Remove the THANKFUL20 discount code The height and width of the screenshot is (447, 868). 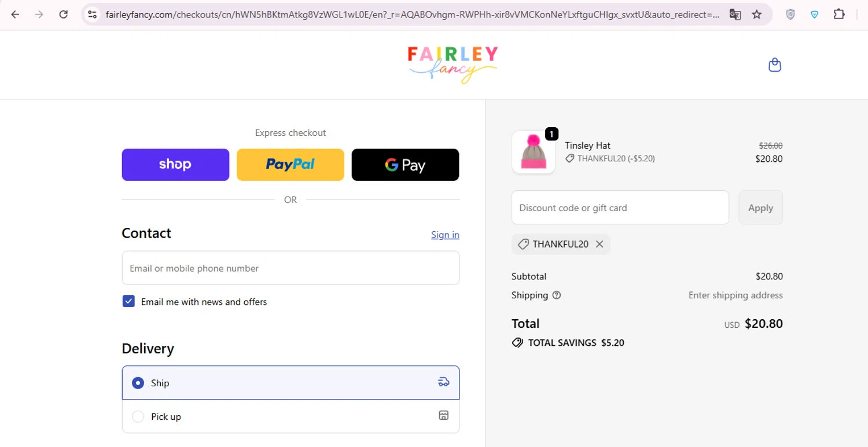[x=599, y=244]
